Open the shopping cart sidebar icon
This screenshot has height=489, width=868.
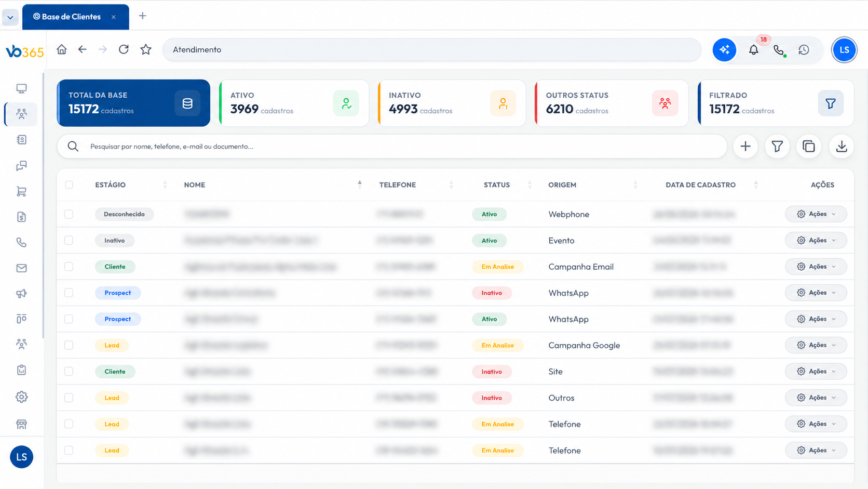(21, 191)
